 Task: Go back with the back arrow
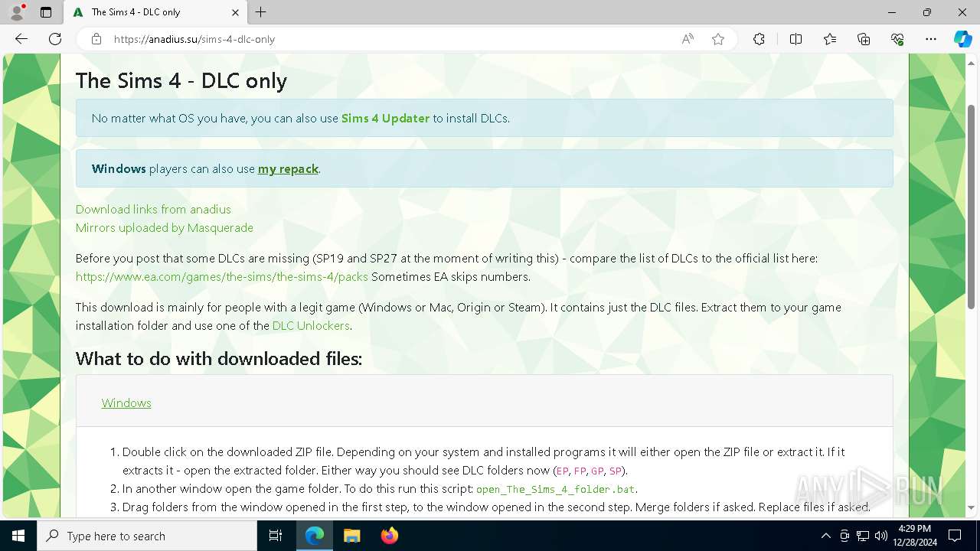pyautogui.click(x=21, y=39)
